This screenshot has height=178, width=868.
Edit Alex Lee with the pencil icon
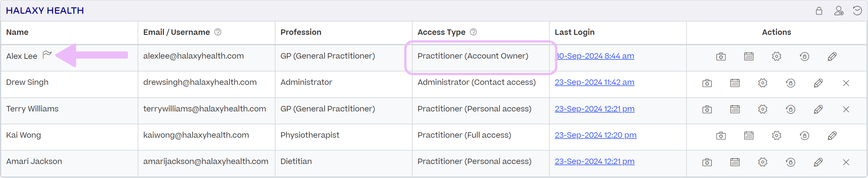832,57
